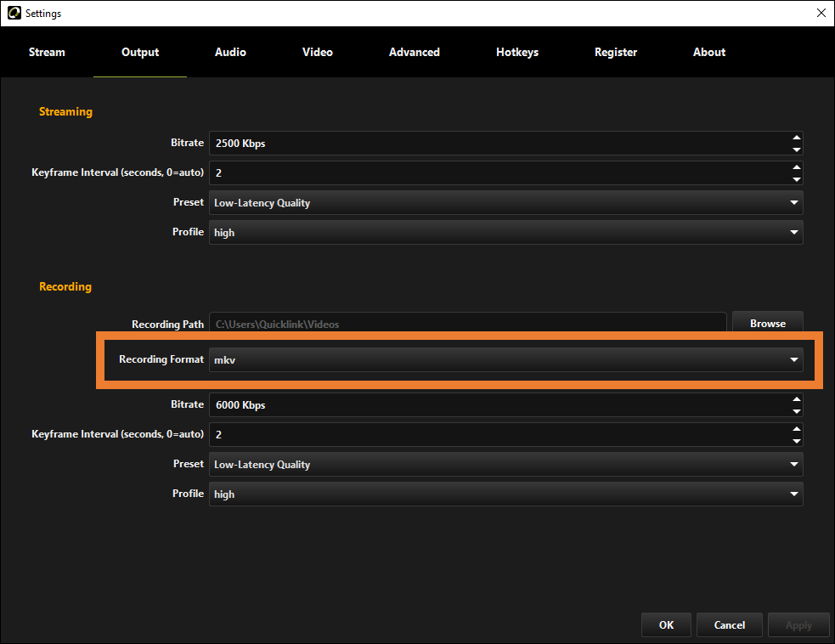
Task: Switch to the Stream tab
Action: [47, 52]
